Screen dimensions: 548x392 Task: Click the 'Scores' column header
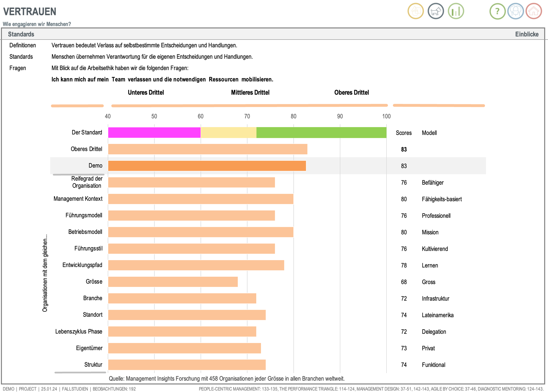click(404, 133)
